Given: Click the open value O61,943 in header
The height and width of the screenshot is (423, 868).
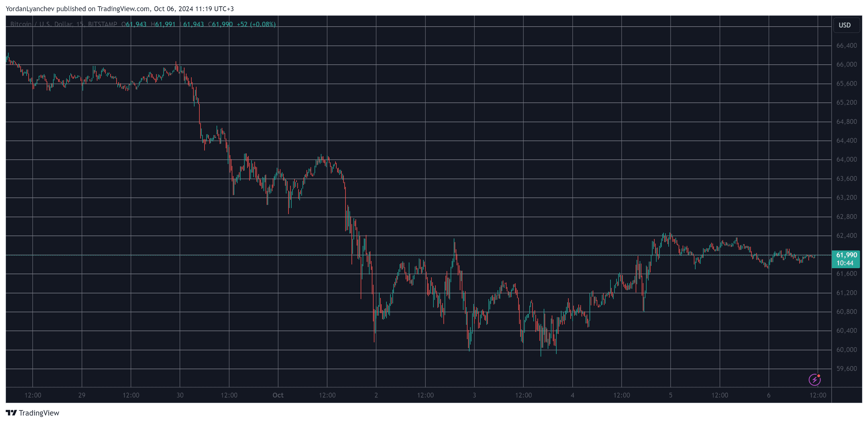Looking at the screenshot, I should 134,24.
